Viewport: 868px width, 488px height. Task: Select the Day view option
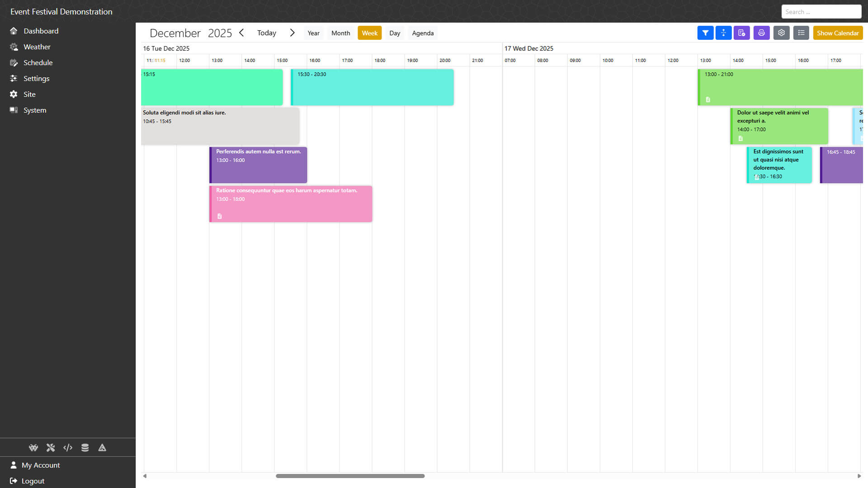tap(395, 33)
